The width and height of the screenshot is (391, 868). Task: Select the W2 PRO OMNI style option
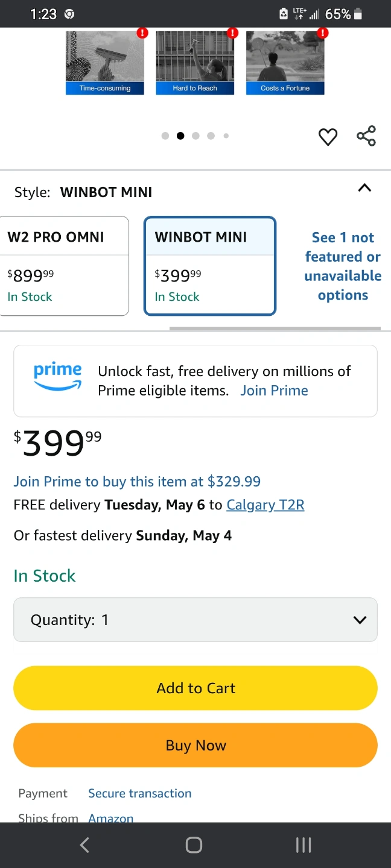click(64, 266)
